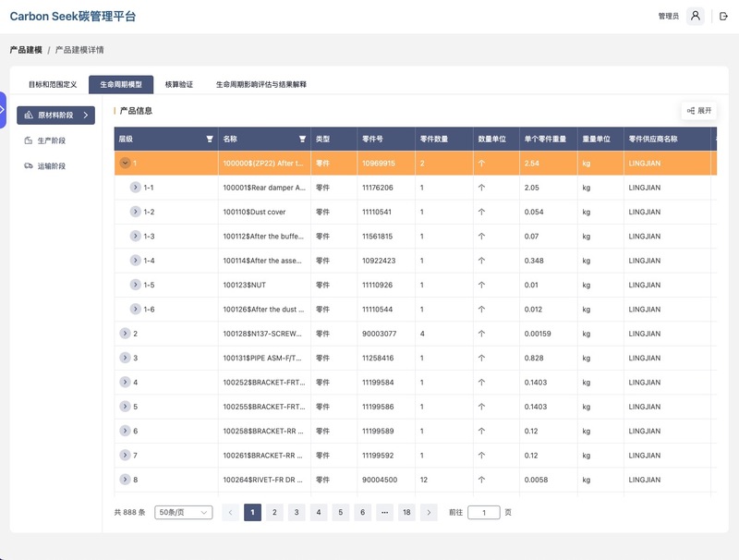Viewport: 739px width, 560px height.
Task: Expand row 1-4 tree node
Action: tap(135, 261)
